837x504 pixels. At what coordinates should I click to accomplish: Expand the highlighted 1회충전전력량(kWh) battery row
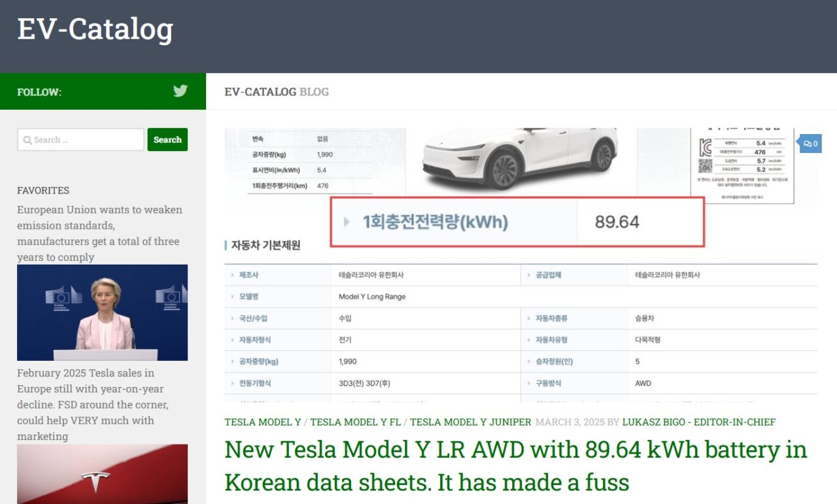click(x=347, y=222)
